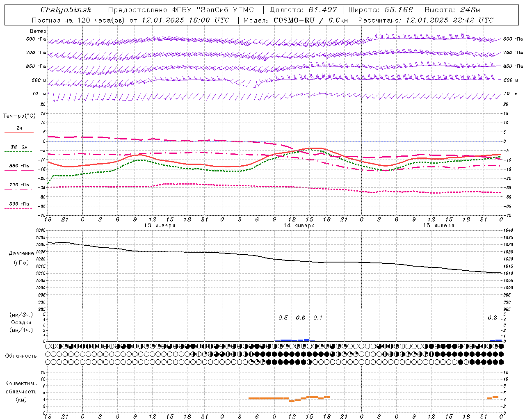This screenshot has height=420, width=525.
Task: Click the 'Конвективн.' convective cloud label
Action: click(21, 383)
